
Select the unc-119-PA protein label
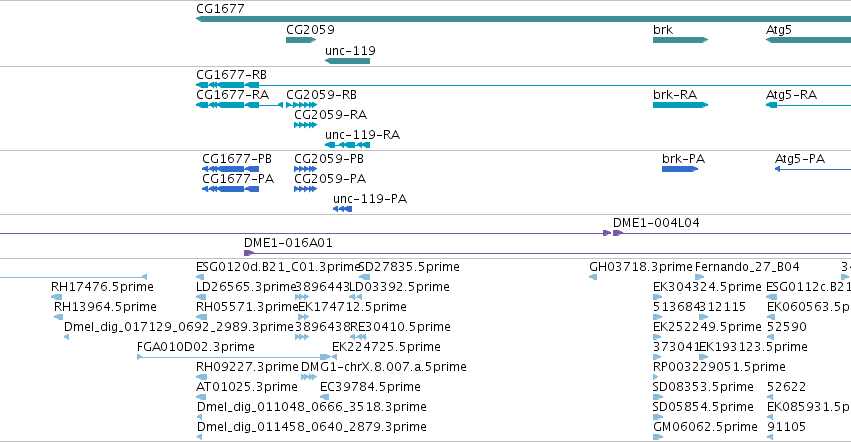(370, 199)
